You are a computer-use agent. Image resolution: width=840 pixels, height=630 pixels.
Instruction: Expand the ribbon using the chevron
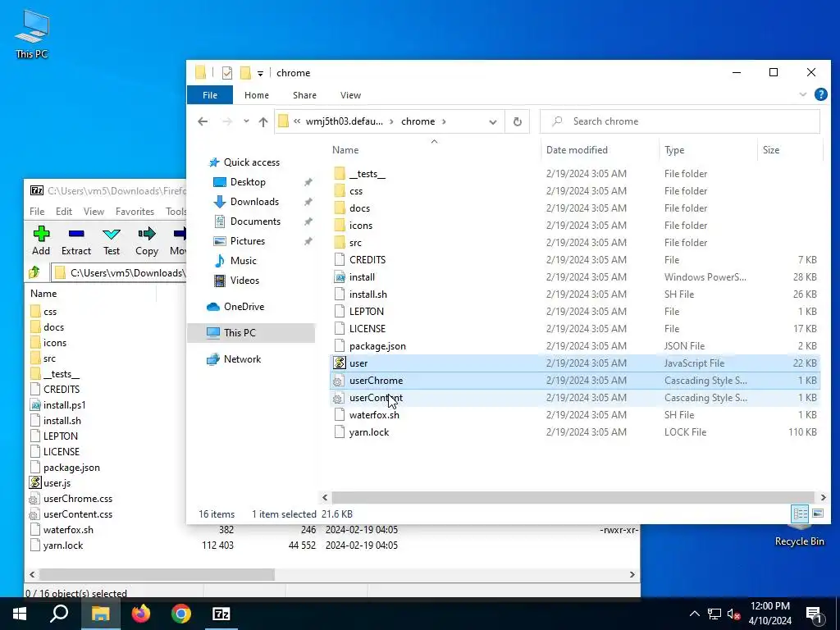[x=802, y=95]
